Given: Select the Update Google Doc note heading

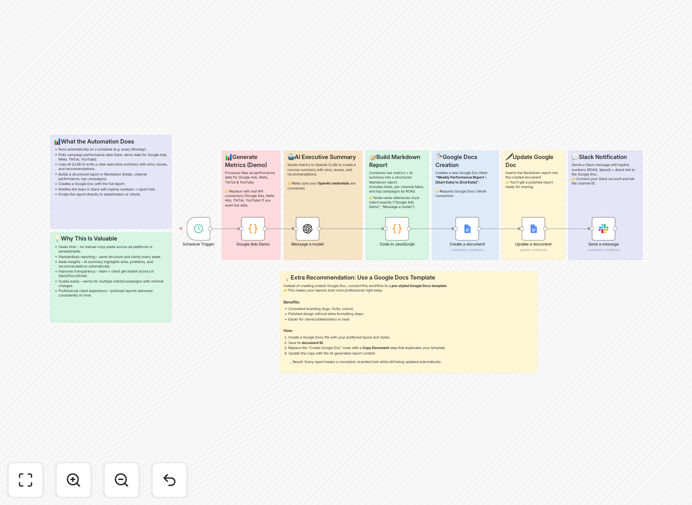Looking at the screenshot, I should click(529, 161).
